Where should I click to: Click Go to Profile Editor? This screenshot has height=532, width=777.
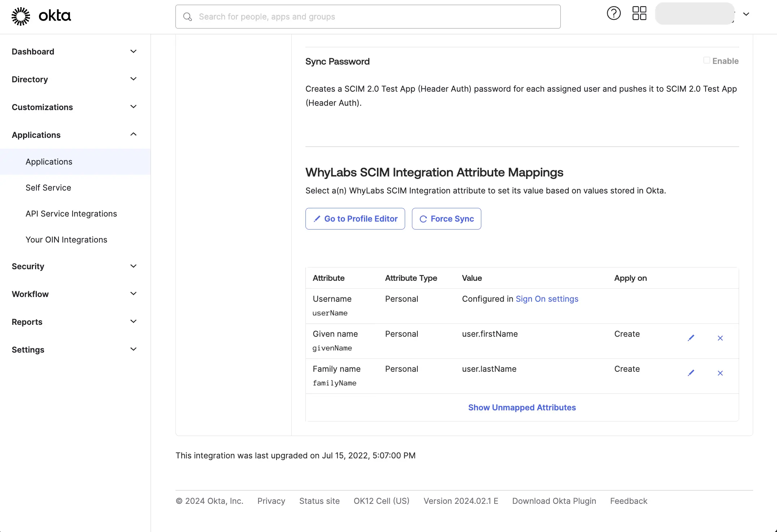point(355,218)
